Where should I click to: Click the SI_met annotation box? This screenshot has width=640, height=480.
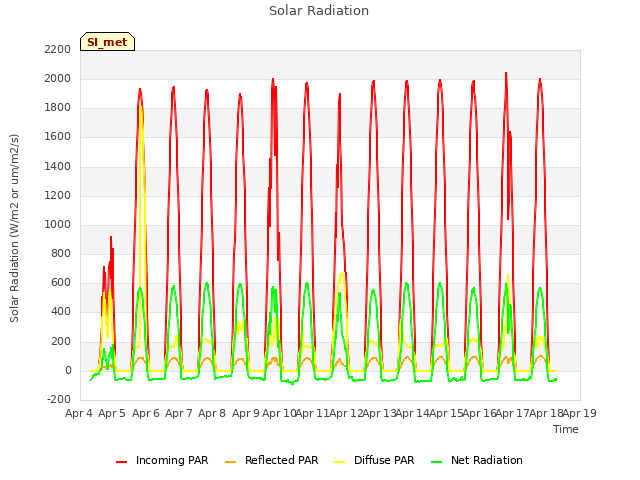[x=107, y=42]
